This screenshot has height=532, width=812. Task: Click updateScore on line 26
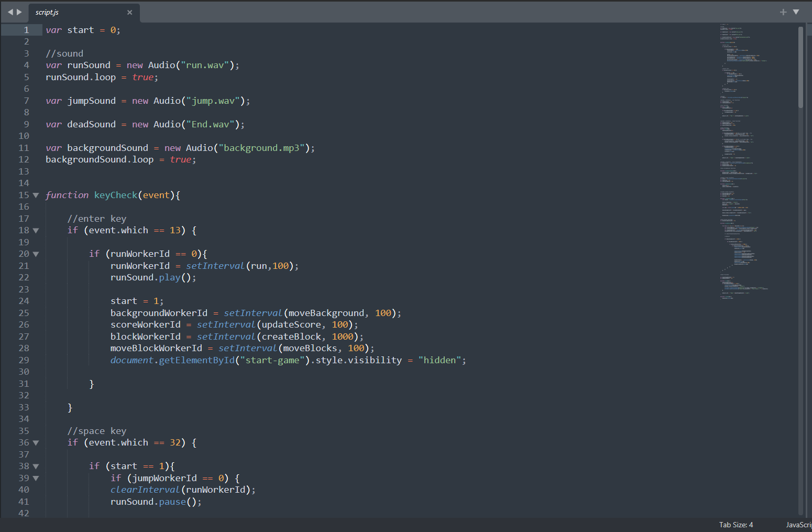tap(291, 324)
